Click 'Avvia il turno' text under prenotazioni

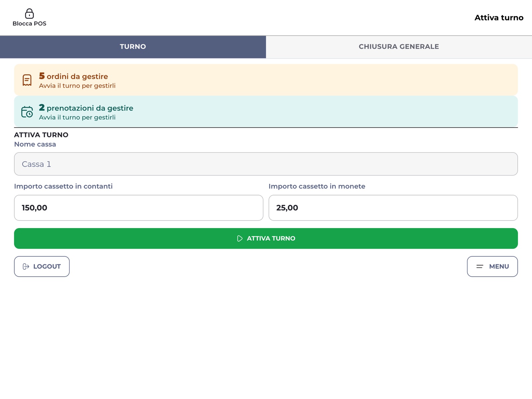click(77, 117)
